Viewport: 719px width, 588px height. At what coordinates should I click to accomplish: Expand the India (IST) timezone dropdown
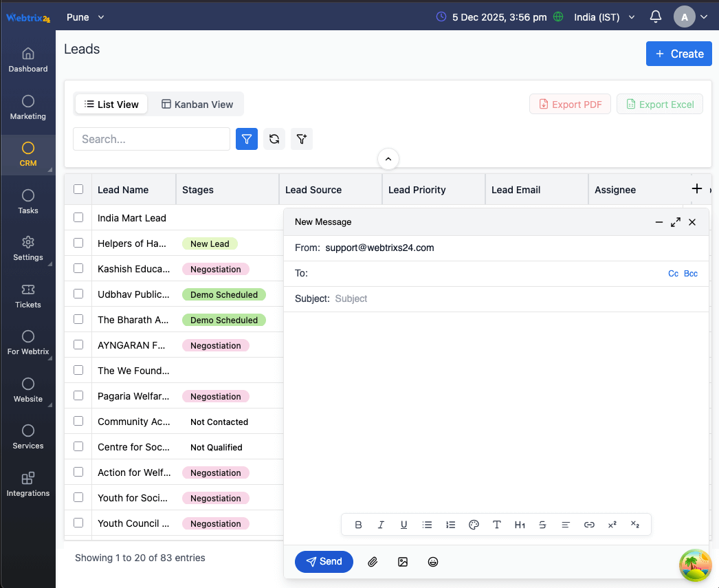pos(604,17)
